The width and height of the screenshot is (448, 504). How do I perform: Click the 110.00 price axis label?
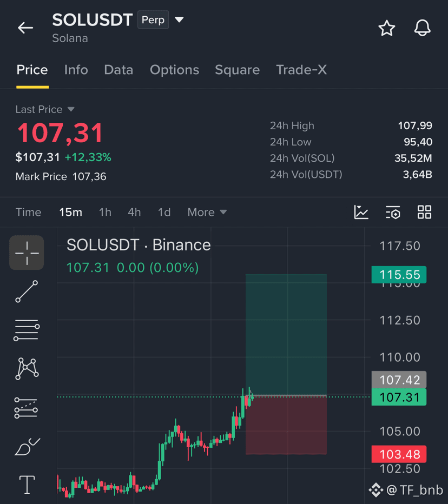pyautogui.click(x=400, y=357)
